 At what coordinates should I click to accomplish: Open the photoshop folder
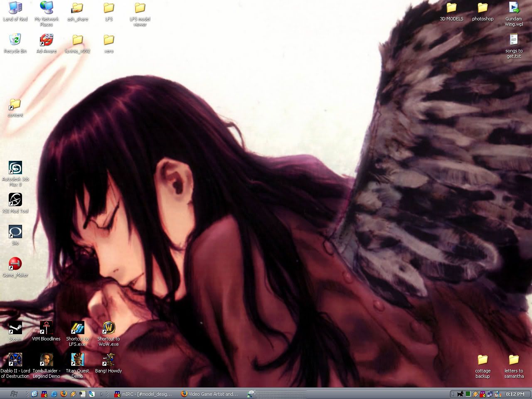[483, 11]
